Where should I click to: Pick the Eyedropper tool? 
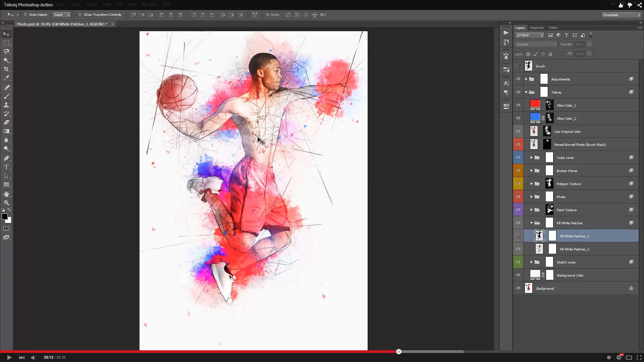pyautogui.click(x=6, y=77)
